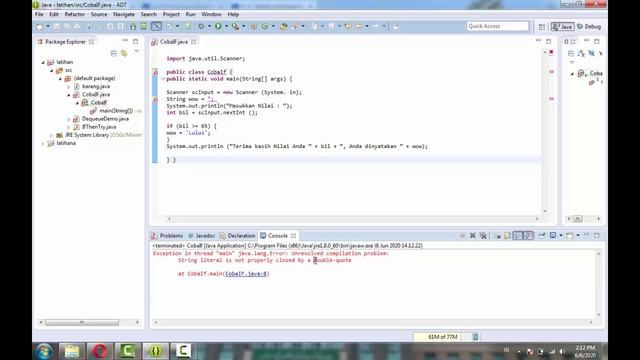Image resolution: width=640 pixels, height=360 pixels.
Task: Toggle Hide Fields in Outline view
Action: click(591, 53)
